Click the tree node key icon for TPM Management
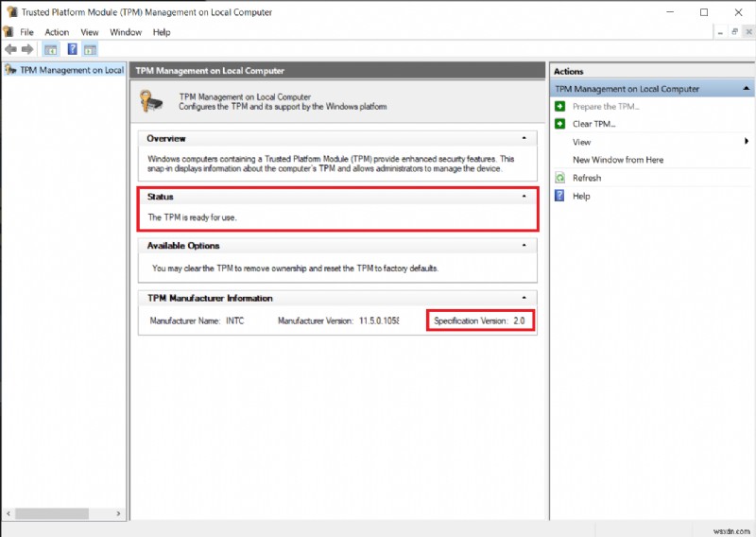 [10, 69]
